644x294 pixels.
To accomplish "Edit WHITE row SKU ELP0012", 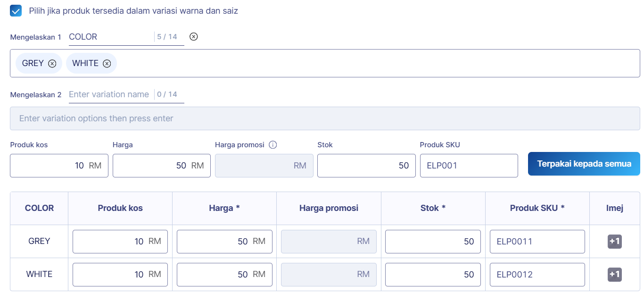I will click(537, 275).
